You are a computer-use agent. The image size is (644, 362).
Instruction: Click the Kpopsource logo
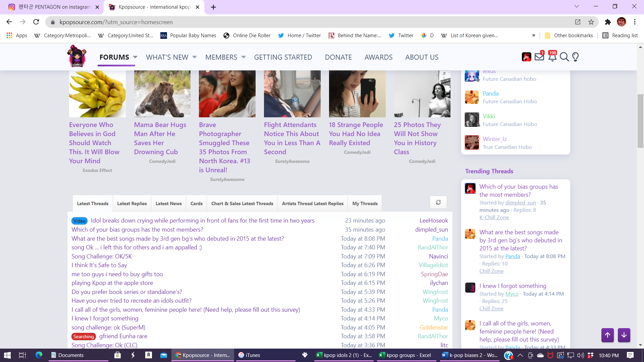[x=77, y=56]
